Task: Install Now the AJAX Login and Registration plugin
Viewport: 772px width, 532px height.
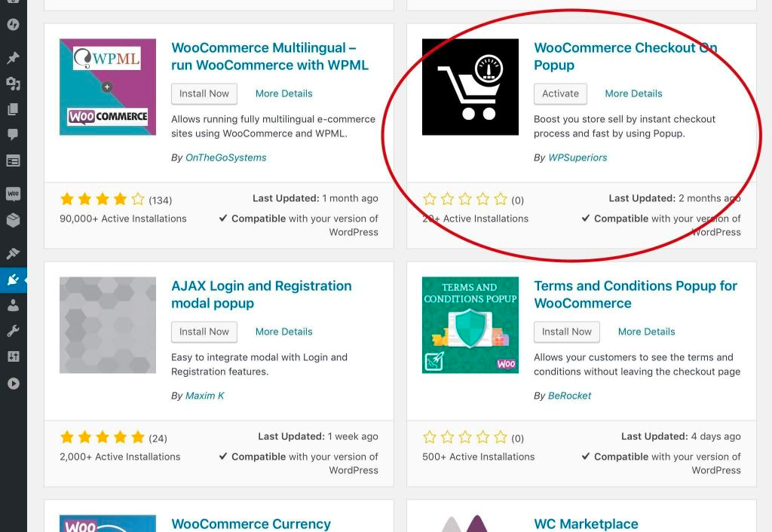Action: [204, 332]
